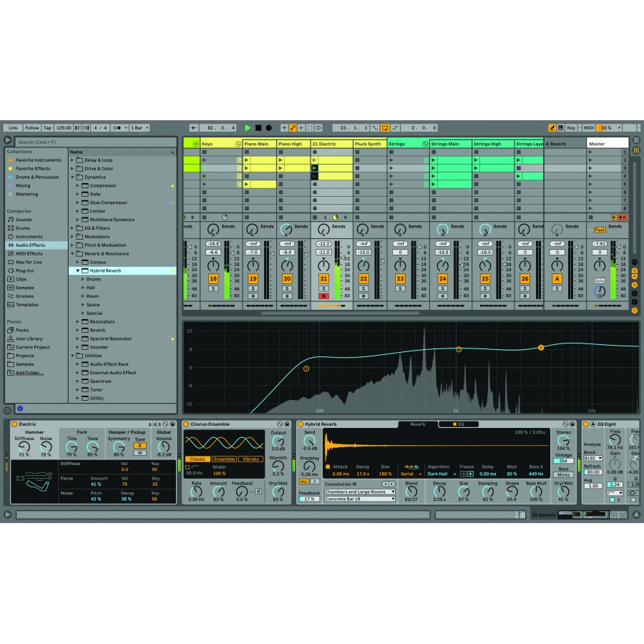Solo track 22 Pluck Synth
The height and width of the screenshot is (644, 644).
point(364,288)
